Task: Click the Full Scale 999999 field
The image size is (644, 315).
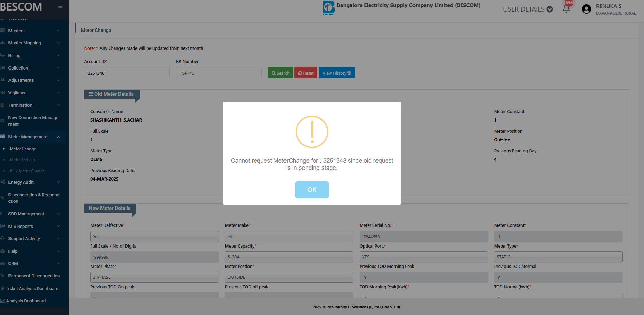Action: click(154, 257)
